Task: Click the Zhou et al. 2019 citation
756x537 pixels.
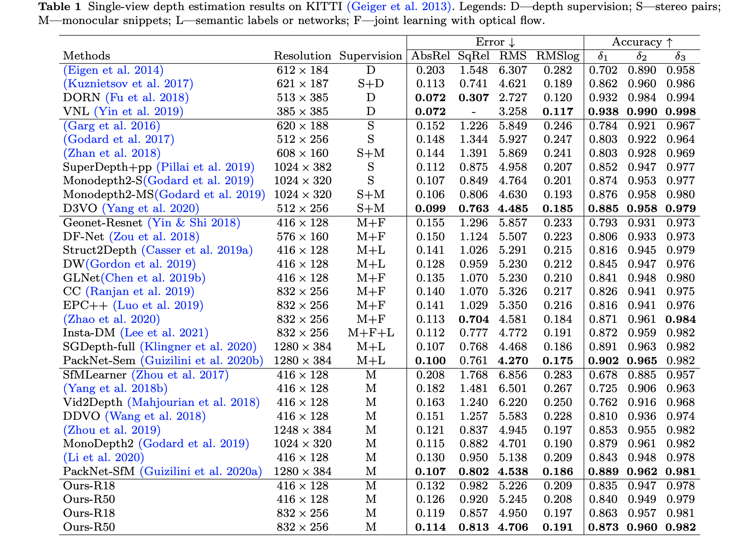Action: [112, 430]
